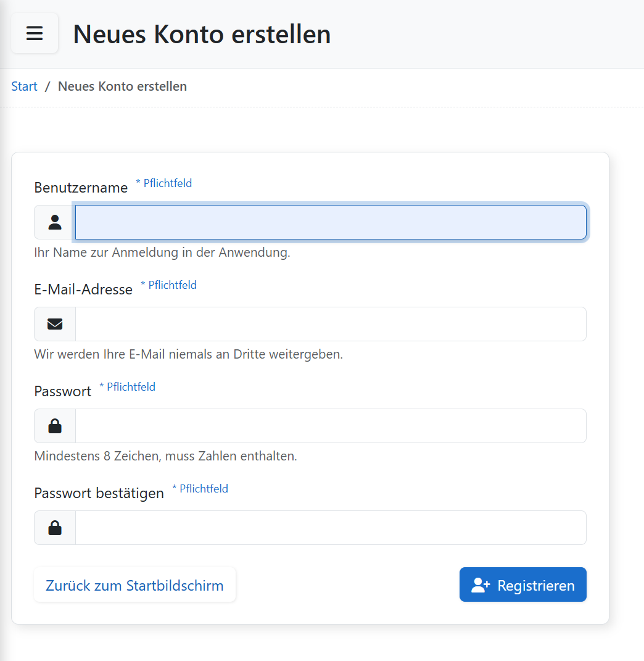
Task: Click the Pflichtfeld label next to E-Mail-Adresse
Action: pos(168,285)
